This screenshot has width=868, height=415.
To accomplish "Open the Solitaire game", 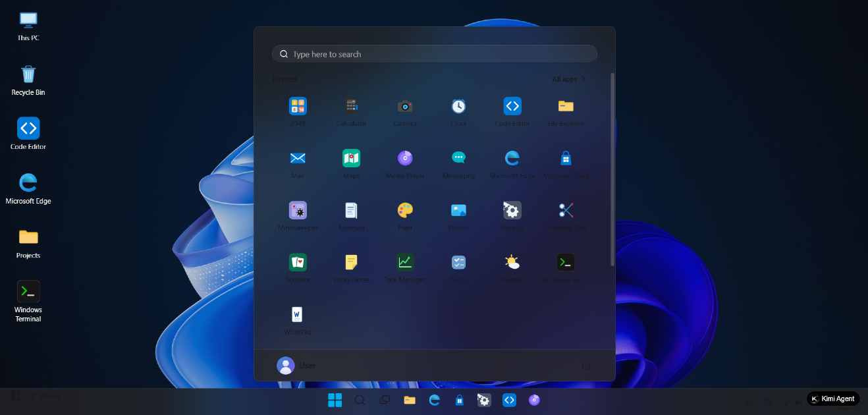I will [298, 267].
